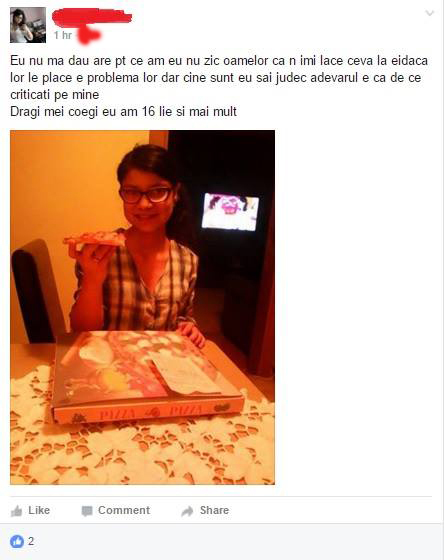Click the redacted poster name link
Image resolution: width=444 pixels, height=560 pixels.
(x=92, y=18)
